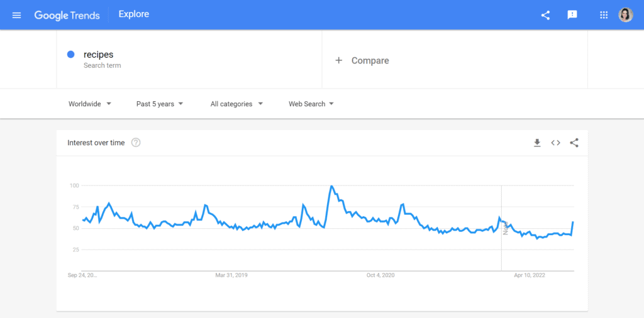Click the Google Trends logo

point(67,15)
